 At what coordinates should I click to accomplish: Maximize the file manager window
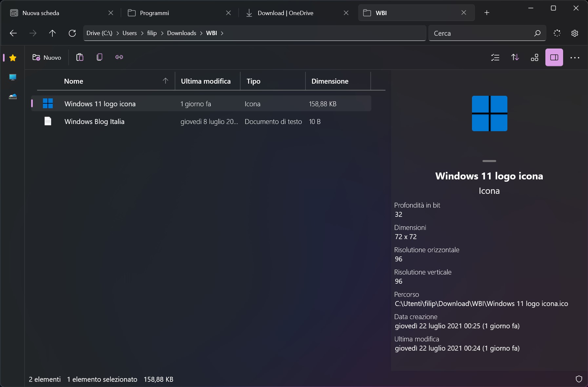tap(553, 8)
